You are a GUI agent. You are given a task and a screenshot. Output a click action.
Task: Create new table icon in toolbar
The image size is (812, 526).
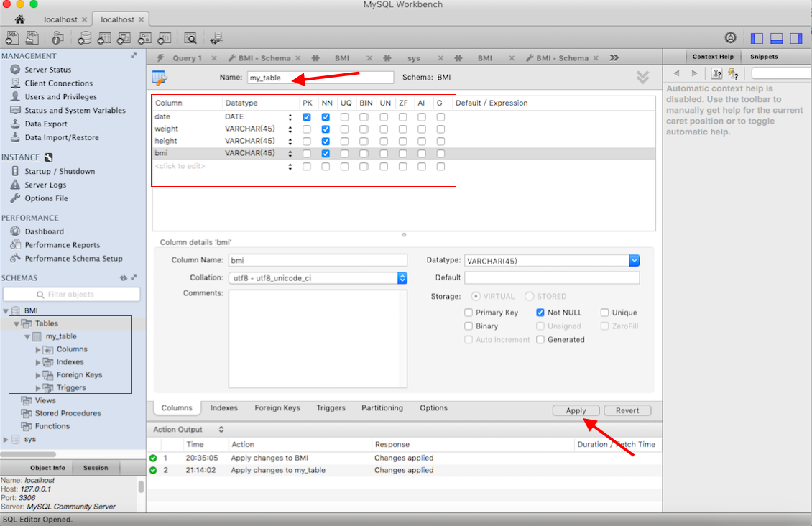104,38
